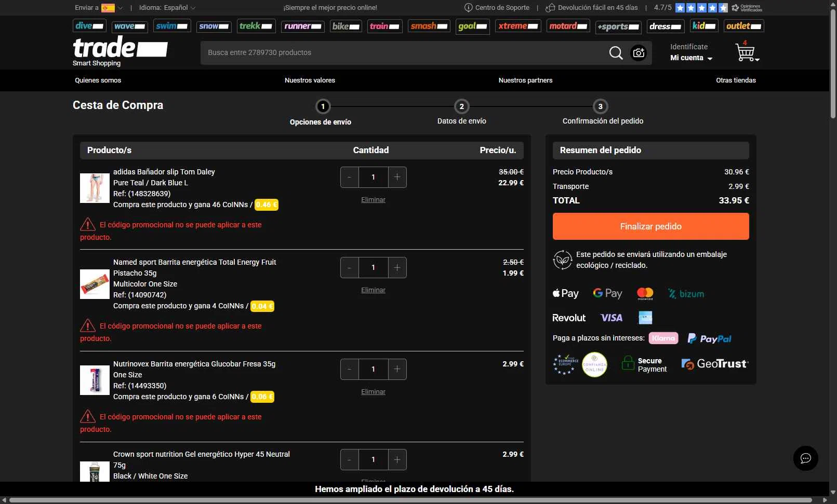Viewport: 837px width, 504px height.
Task: Click the Ecommerce Europe trust seal
Action: [565, 364]
